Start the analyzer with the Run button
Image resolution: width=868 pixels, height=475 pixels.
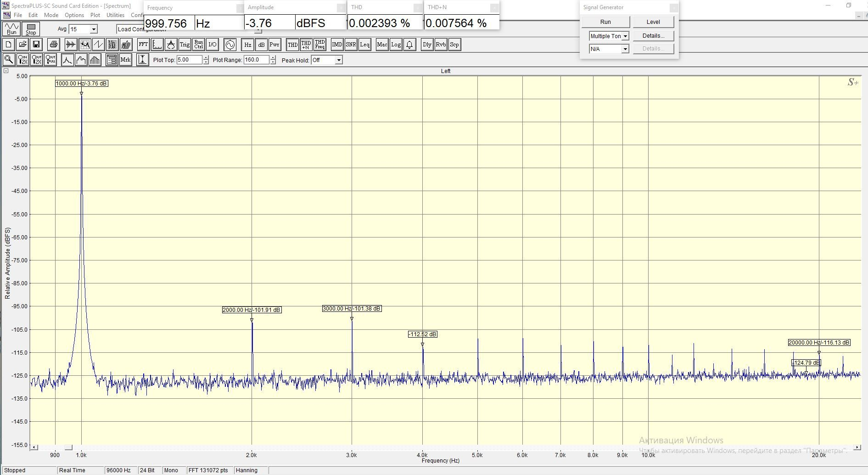[x=11, y=28]
